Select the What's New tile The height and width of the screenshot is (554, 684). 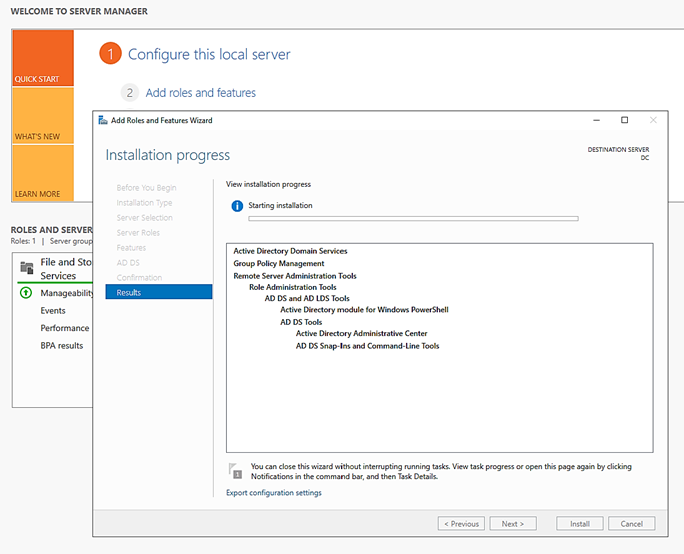pyautogui.click(x=42, y=115)
